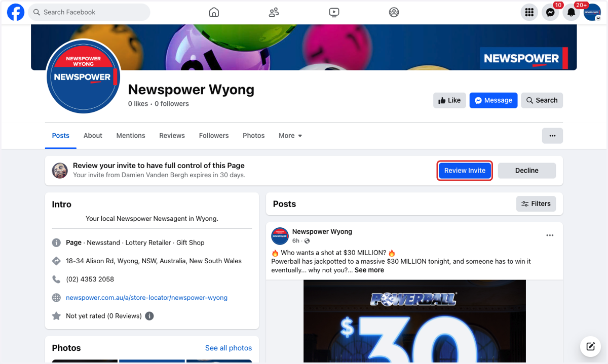The image size is (608, 364).
Task: Click the 6h post timestamp
Action: [x=296, y=241]
